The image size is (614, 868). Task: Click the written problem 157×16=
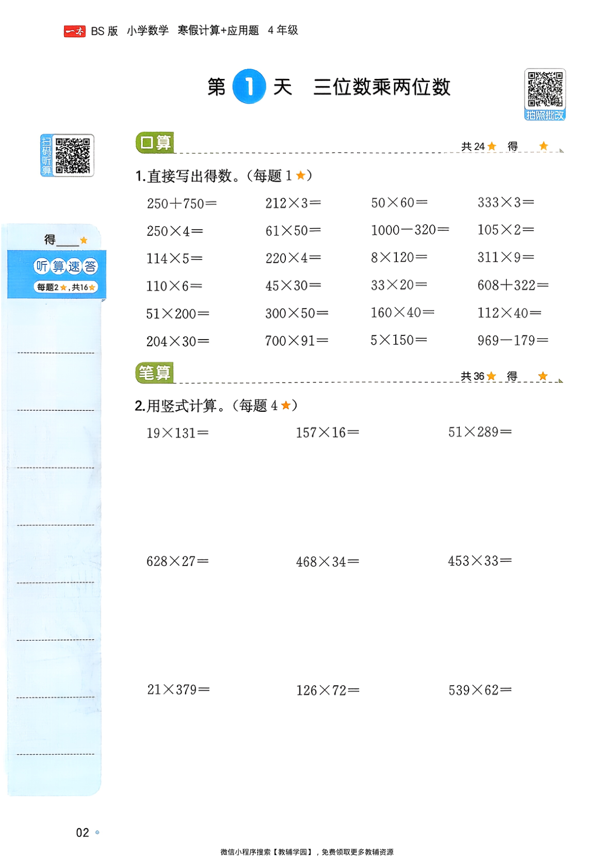pyautogui.click(x=328, y=432)
